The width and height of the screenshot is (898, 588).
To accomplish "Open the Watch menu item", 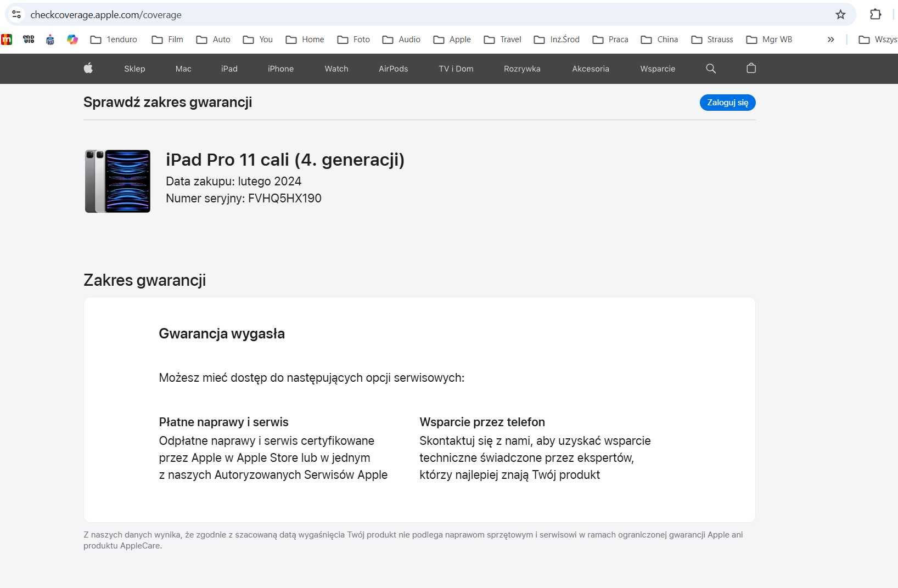I will click(336, 69).
